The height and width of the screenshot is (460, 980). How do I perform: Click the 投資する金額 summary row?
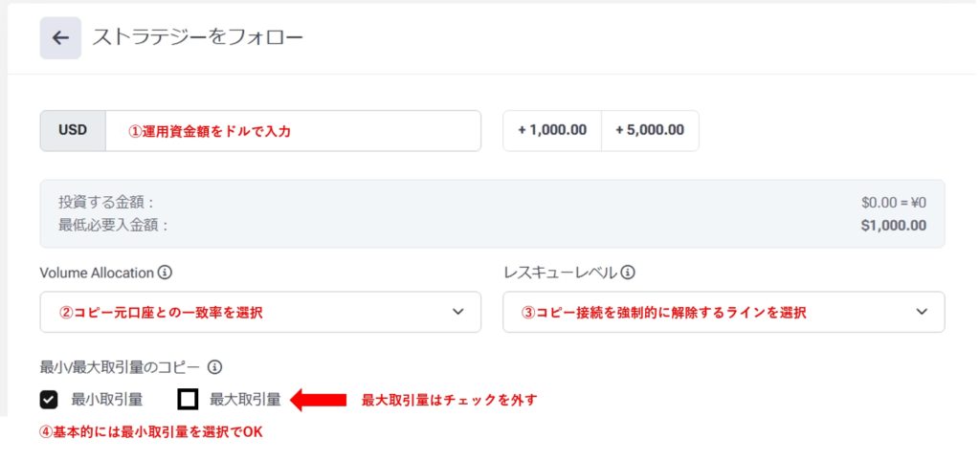107,202
